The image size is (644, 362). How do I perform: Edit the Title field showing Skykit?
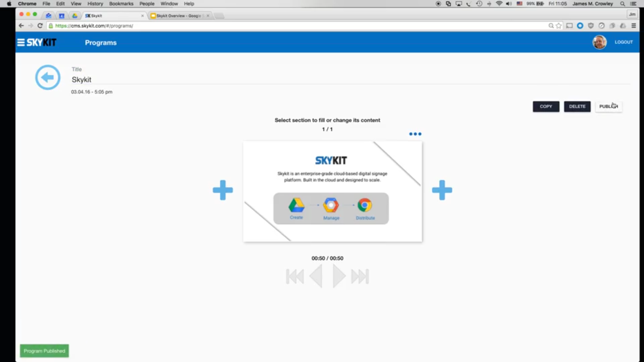[x=351, y=79]
